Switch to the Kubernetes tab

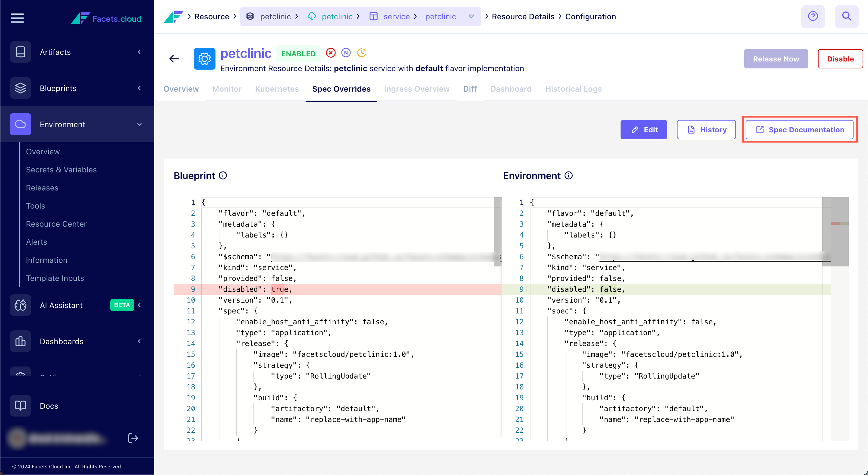click(x=277, y=89)
